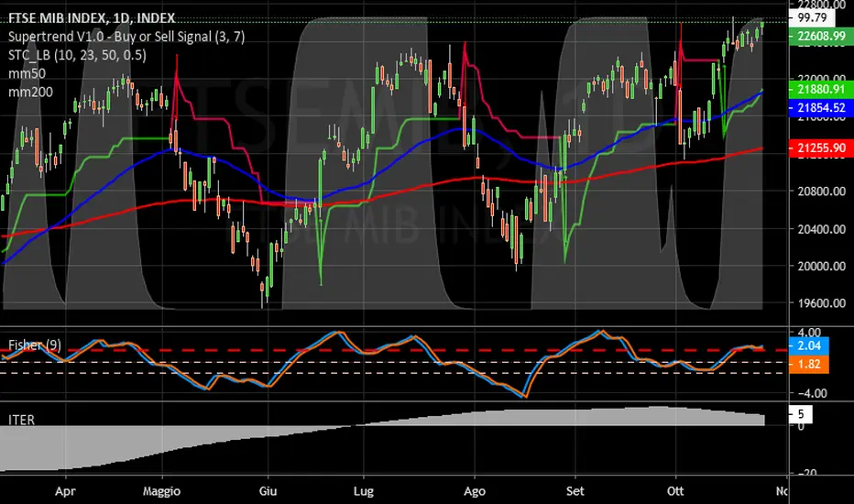Click the mm200 moving average label

(30, 92)
